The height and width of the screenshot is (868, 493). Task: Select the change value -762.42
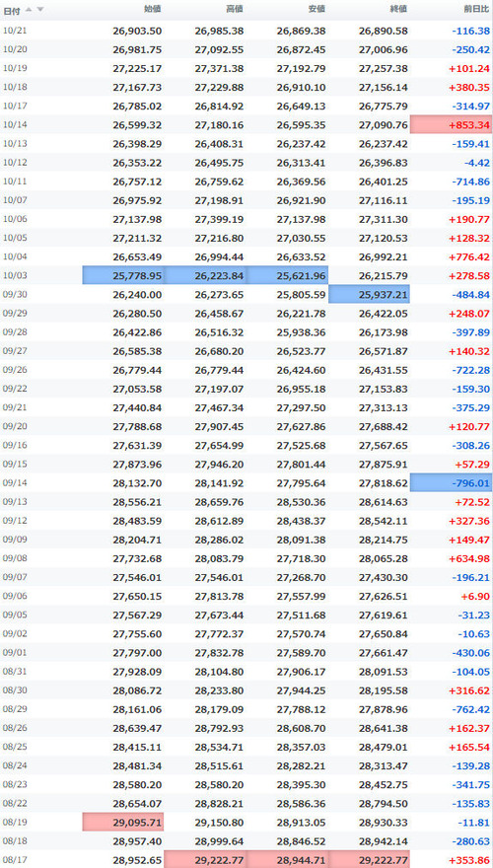[x=471, y=708]
